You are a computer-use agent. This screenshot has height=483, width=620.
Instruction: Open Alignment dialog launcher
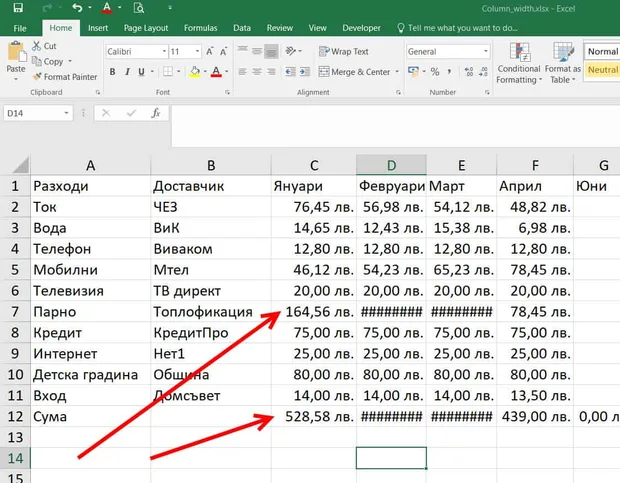click(x=398, y=92)
